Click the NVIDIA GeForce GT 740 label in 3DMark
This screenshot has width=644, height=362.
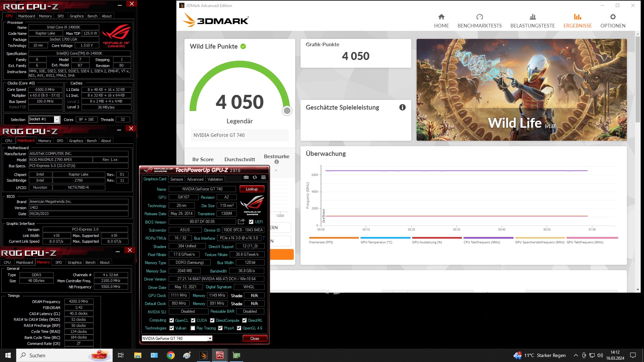click(219, 135)
